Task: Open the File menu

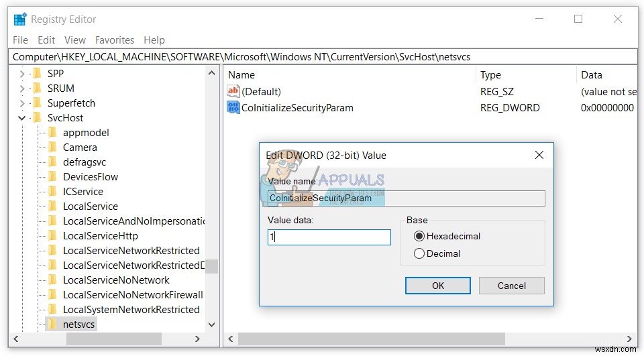Action: tap(21, 40)
